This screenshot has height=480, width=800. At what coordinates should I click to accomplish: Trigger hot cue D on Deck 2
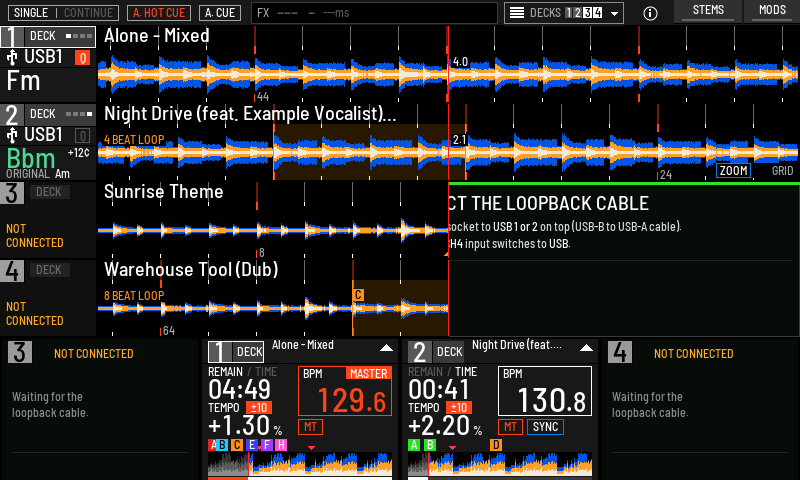[x=496, y=445]
